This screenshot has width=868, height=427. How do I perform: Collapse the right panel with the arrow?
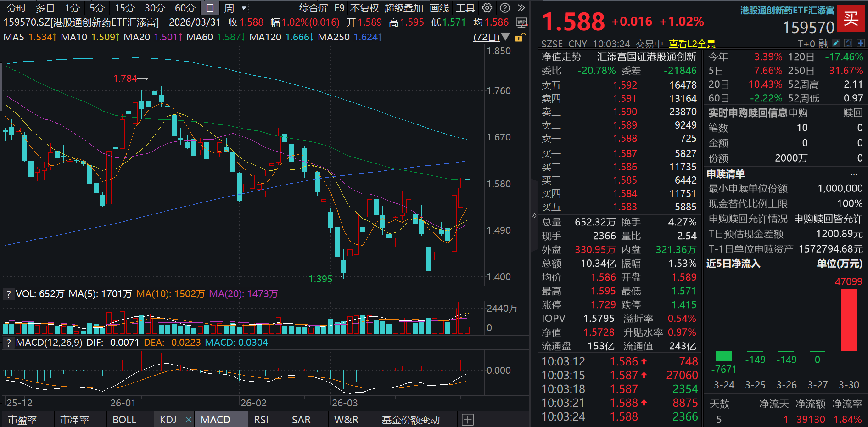(533, 214)
